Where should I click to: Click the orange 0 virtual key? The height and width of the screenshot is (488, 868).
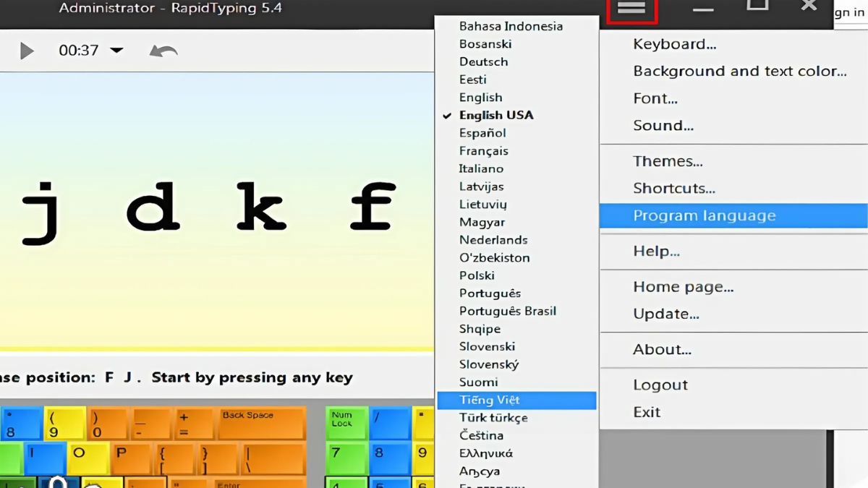[109, 424]
